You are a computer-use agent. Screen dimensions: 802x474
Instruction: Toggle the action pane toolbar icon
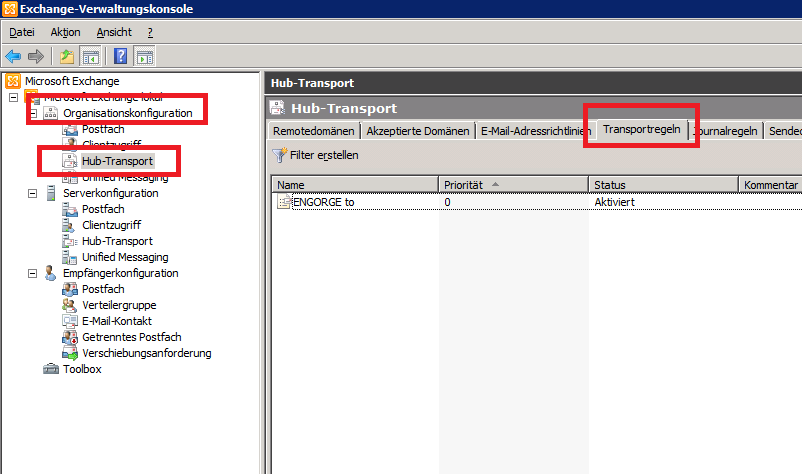click(x=145, y=56)
